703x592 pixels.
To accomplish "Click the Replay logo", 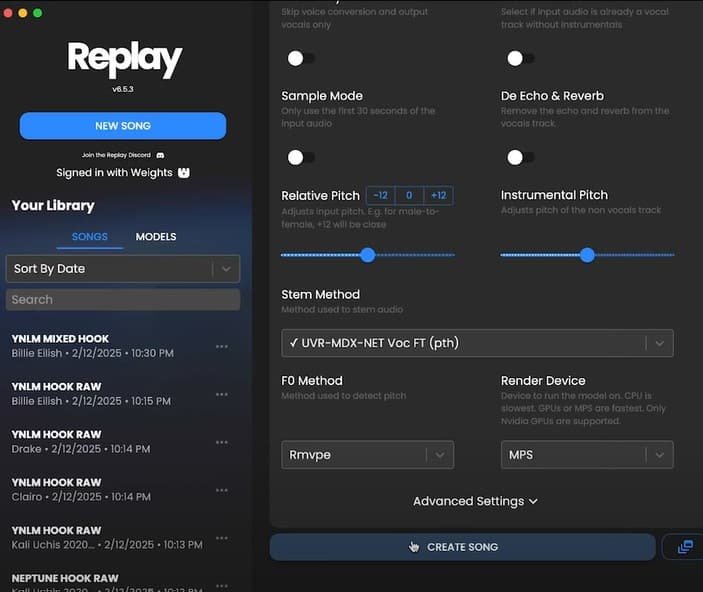I will (124, 59).
